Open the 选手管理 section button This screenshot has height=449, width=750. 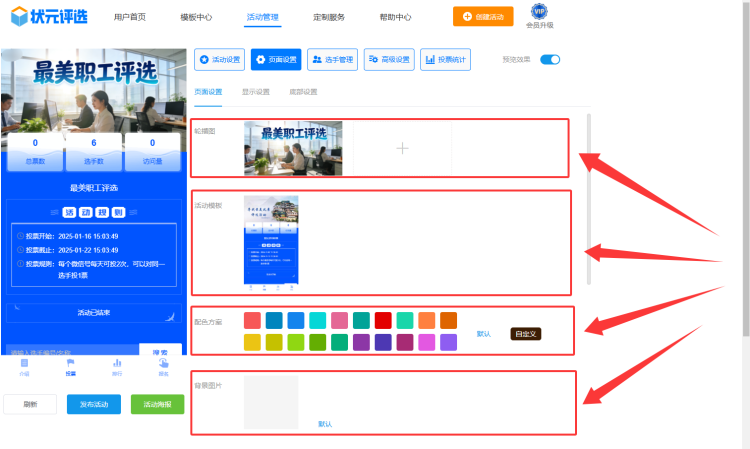(332, 59)
